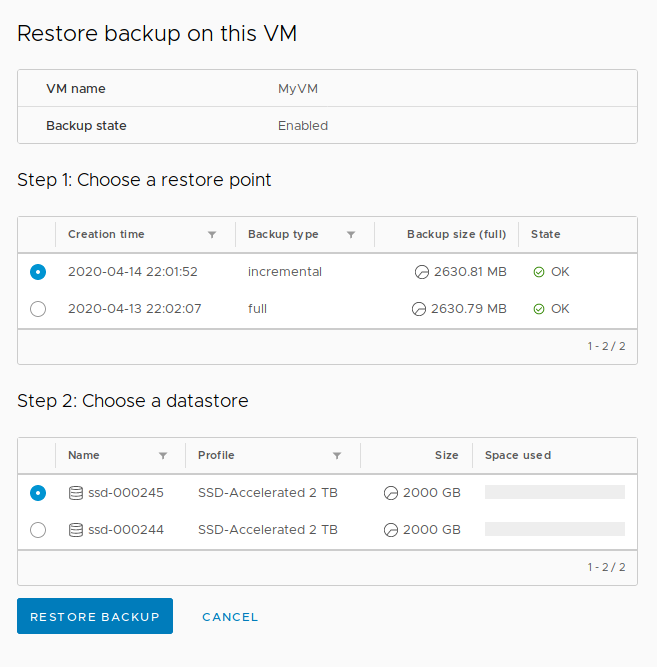This screenshot has height=667, width=657.
Task: Sort datastores by Space used header
Action: point(518,456)
